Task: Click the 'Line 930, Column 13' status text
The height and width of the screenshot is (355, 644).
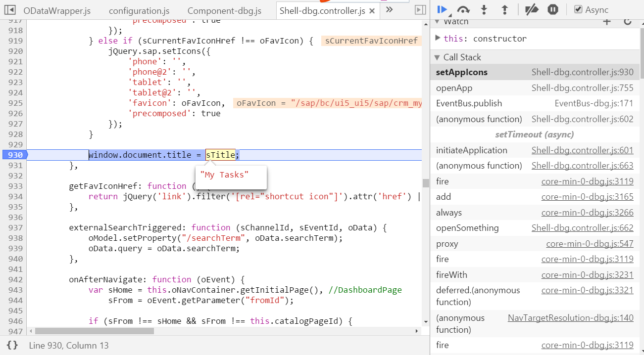Action: coord(69,345)
